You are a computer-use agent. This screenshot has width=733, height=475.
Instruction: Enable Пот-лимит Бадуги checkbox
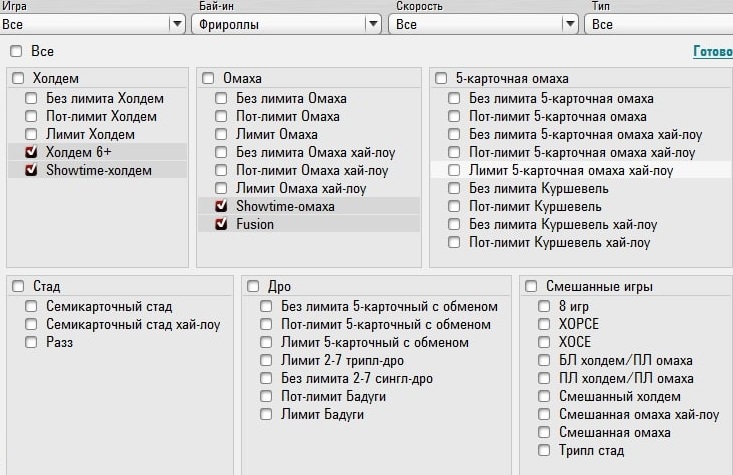pyautogui.click(x=266, y=396)
